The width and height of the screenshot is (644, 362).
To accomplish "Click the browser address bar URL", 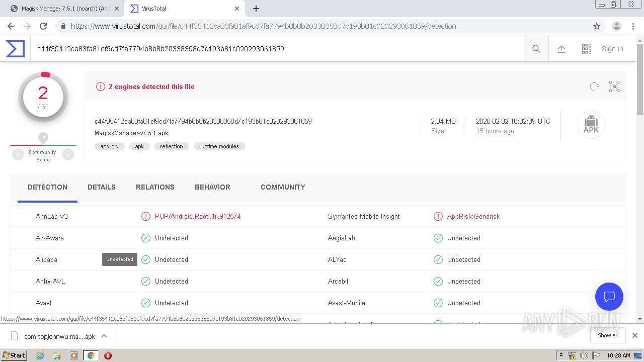I will pyautogui.click(x=263, y=26).
